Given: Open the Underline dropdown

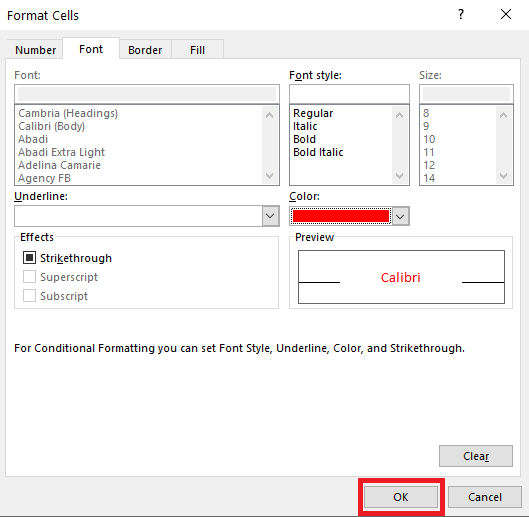Looking at the screenshot, I should 270,216.
